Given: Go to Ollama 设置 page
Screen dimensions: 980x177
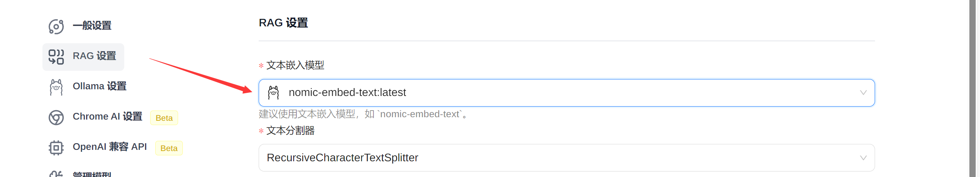Looking at the screenshot, I should pos(99,86).
